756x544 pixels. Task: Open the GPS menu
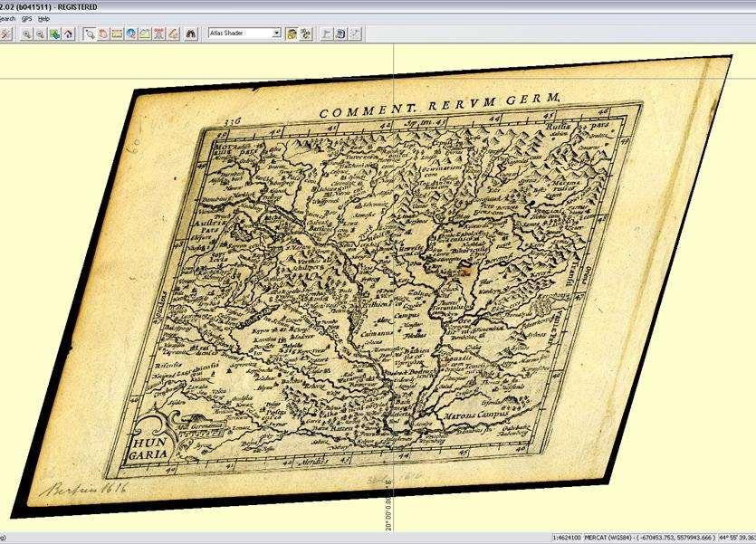point(26,19)
